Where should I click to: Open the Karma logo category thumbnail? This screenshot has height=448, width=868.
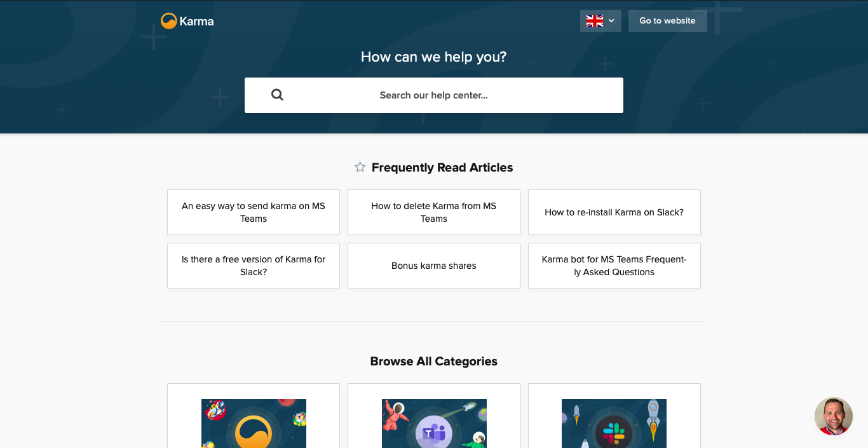pos(254,423)
